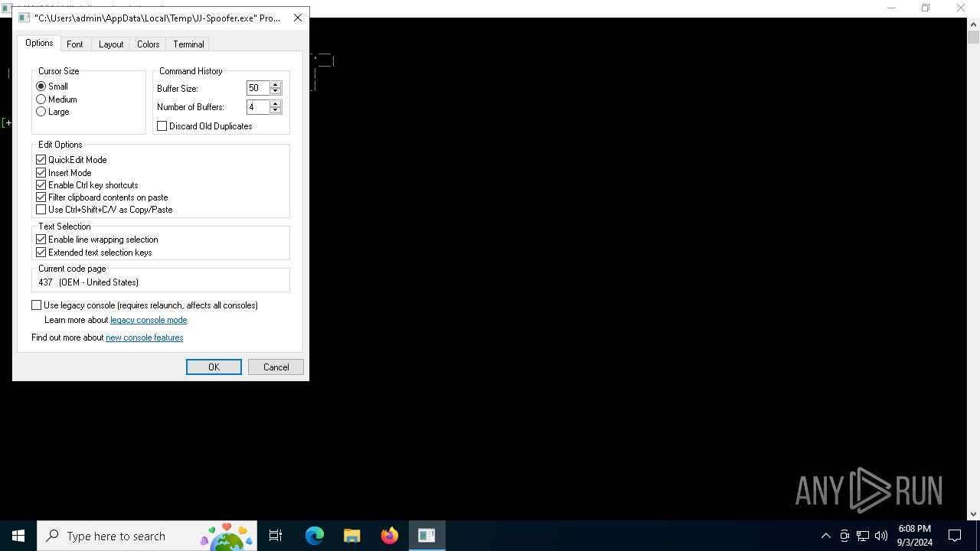Decrease Buffer Size with down arrow
Screen dimensions: 980x551
pos(276,92)
